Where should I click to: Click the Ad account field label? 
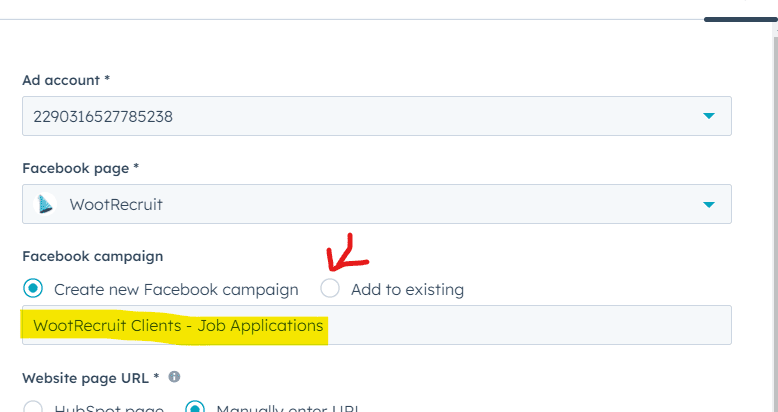pos(66,79)
